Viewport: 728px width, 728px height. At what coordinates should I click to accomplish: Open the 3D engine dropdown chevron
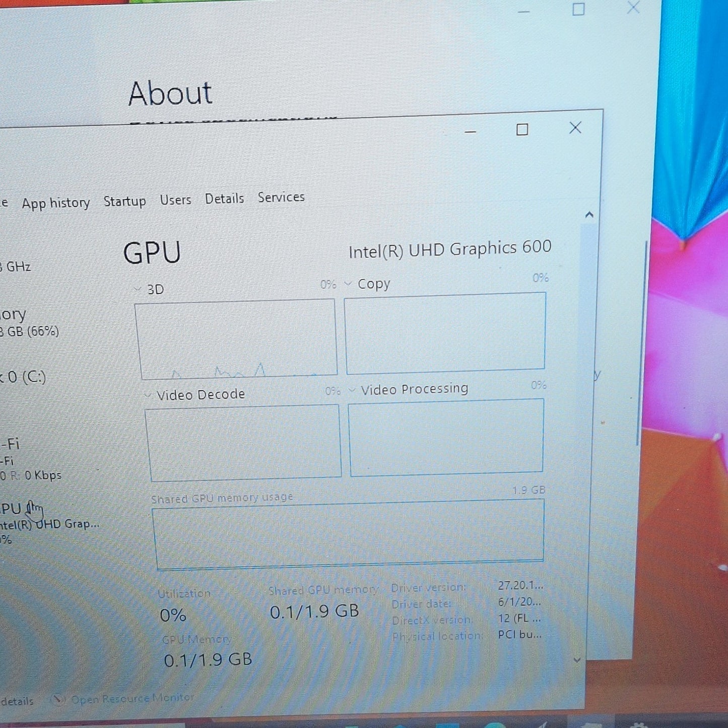click(137, 290)
